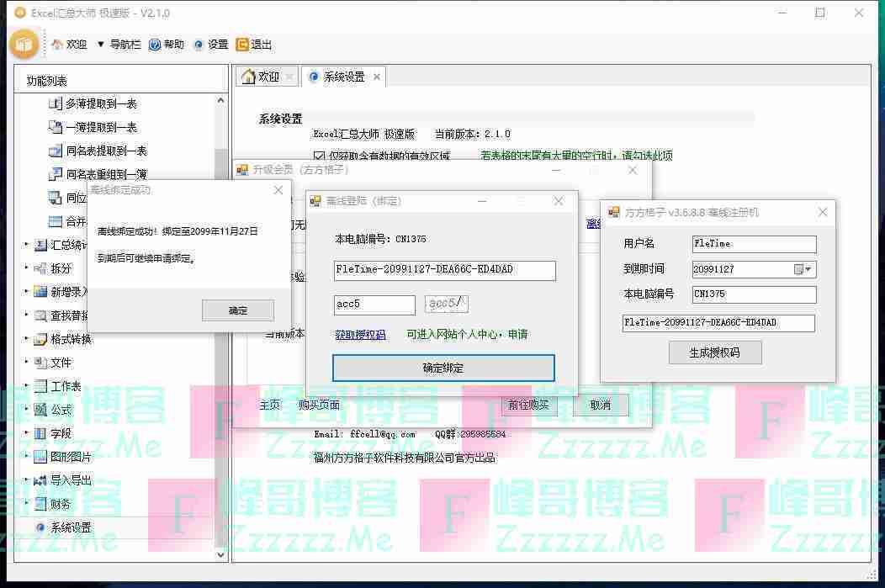Open the 到期时间 date picker dropdown
The image size is (885, 588).
pos(808,269)
